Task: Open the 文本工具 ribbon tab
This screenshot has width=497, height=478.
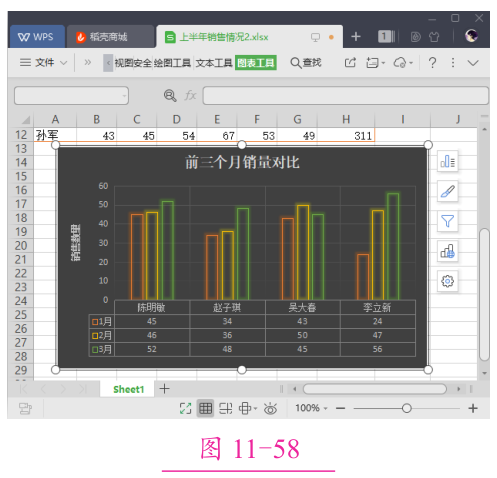Action: coord(214,63)
